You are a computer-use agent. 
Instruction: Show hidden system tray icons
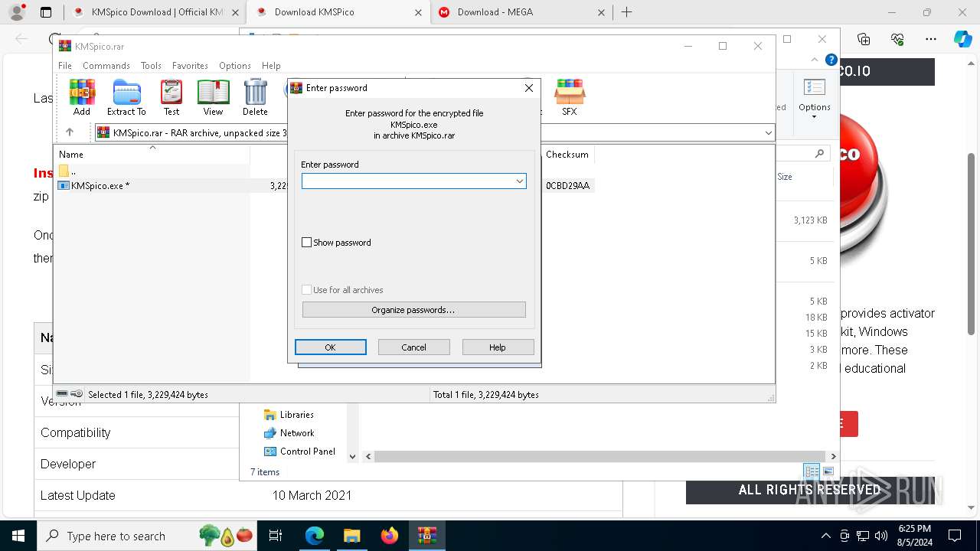(x=825, y=536)
